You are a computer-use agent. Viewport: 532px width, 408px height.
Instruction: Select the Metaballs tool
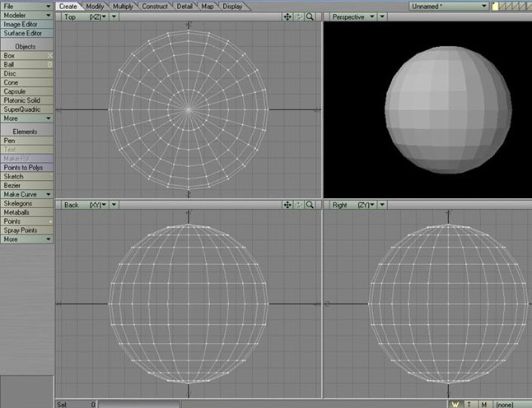tap(27, 212)
